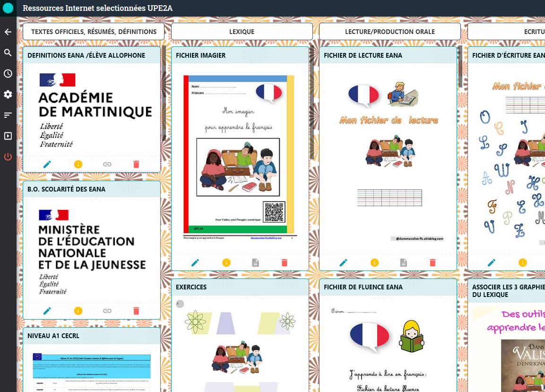
Task: Select the Lexique column header
Action: [x=242, y=32]
